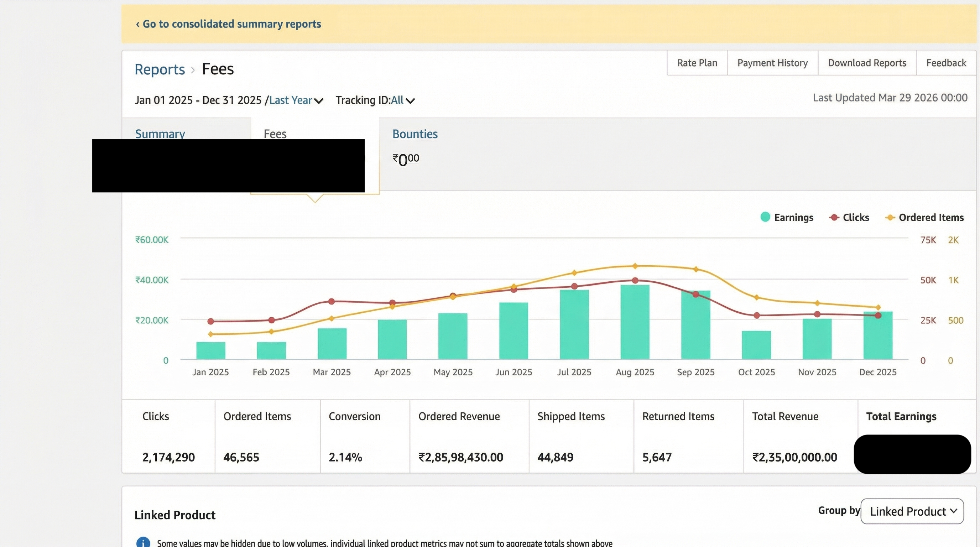The height and width of the screenshot is (547, 980).
Task: Open the Feedback page
Action: pyautogui.click(x=946, y=63)
